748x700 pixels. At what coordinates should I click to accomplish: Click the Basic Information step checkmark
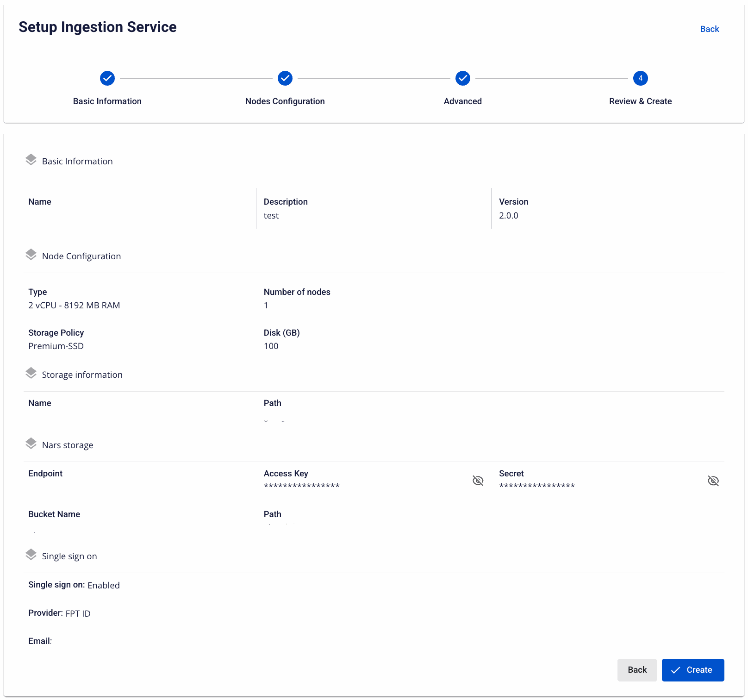107,78
